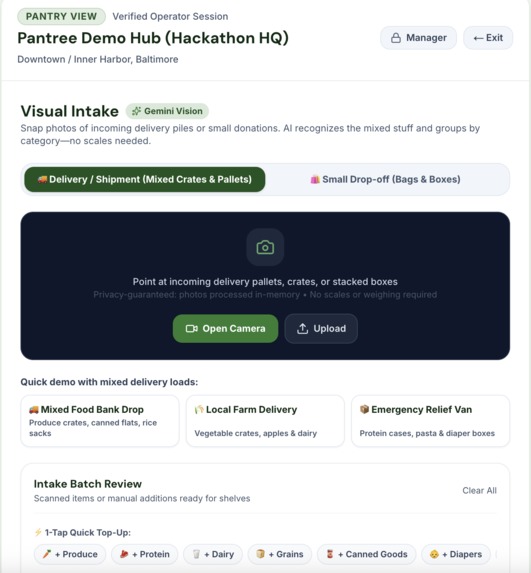The image size is (531, 573).
Task: Switch to the Small Drop-off (Bags & Boxes) tab
Action: [386, 179]
